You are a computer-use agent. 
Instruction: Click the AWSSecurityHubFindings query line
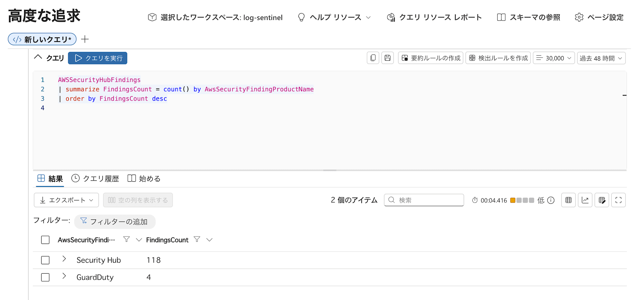99,80
